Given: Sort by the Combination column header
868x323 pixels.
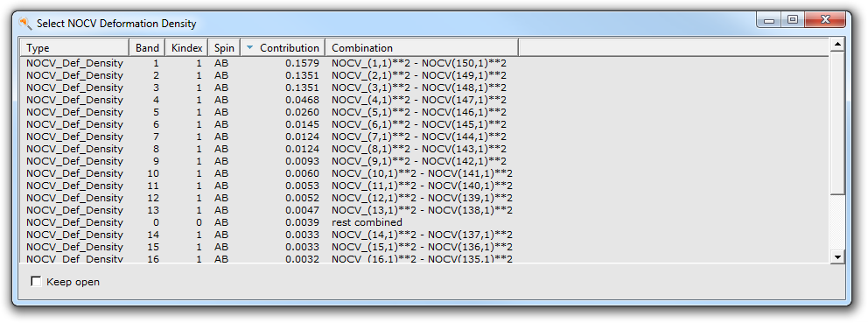Looking at the screenshot, I should click(x=422, y=47).
